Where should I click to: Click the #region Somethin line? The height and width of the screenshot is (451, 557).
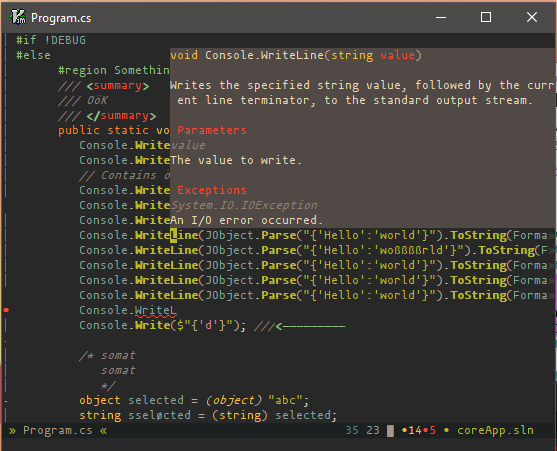[x=114, y=70]
